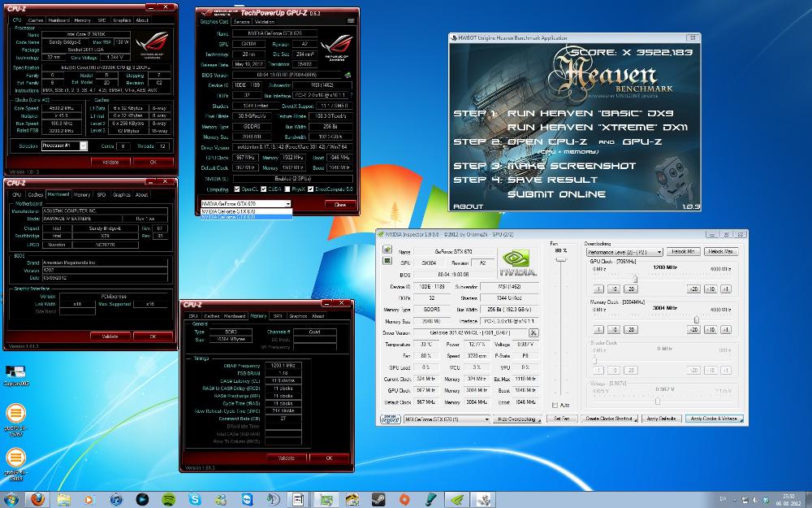The image size is (812, 508).
Task: Pick the highlighted GTX 670 entry in GPU-Z list
Action: (x=246, y=217)
